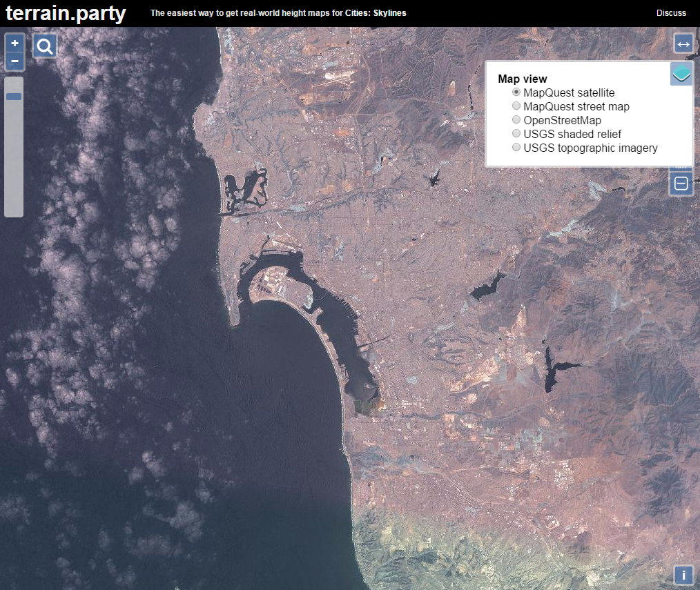Image resolution: width=700 pixels, height=590 pixels.
Task: Click the 'Map view' heading
Action: point(523,79)
